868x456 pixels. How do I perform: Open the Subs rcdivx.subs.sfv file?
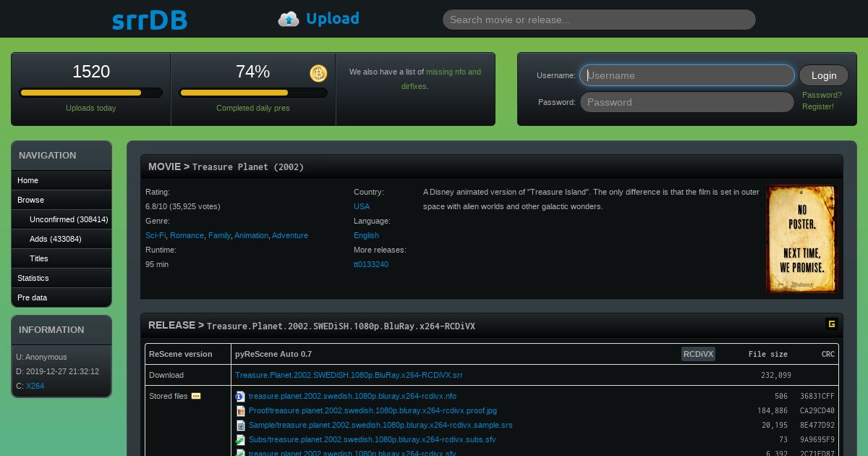372,439
